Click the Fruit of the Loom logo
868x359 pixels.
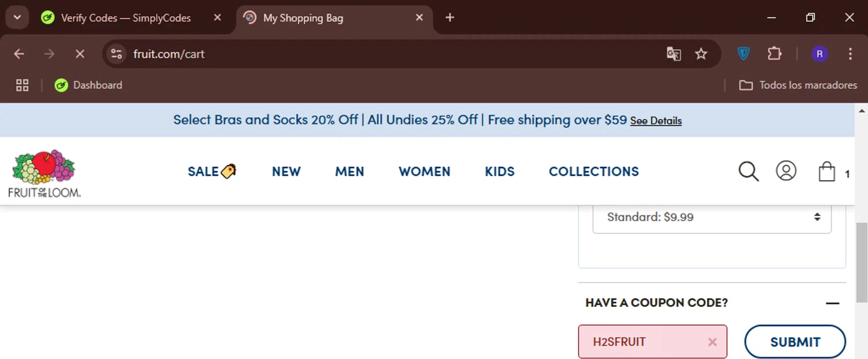tap(44, 174)
